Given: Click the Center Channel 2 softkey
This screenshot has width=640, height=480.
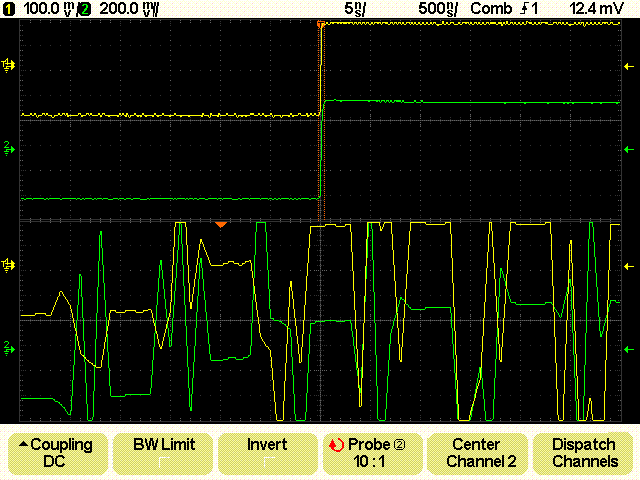Looking at the screenshot, I should pos(477,453).
